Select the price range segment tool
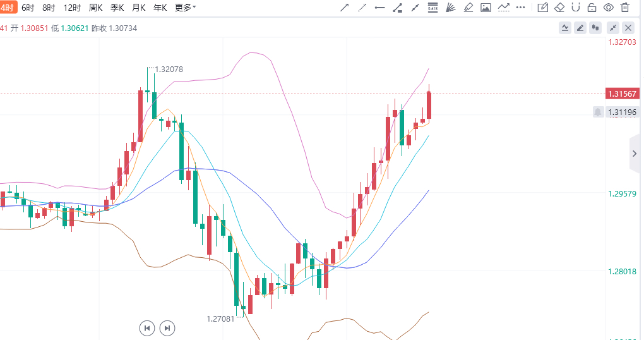 [397, 8]
